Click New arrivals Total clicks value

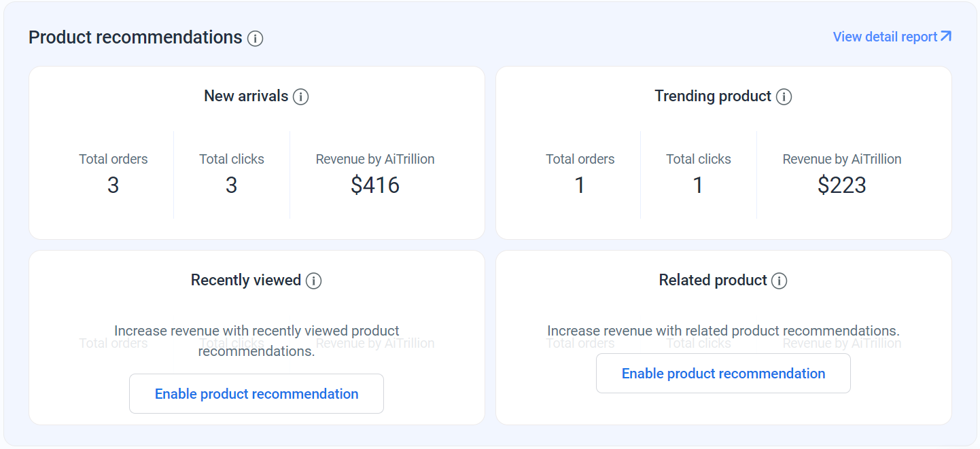(x=232, y=185)
